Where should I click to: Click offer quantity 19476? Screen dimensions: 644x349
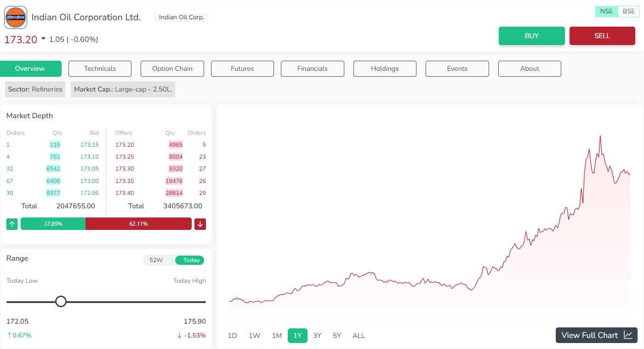coord(174,181)
